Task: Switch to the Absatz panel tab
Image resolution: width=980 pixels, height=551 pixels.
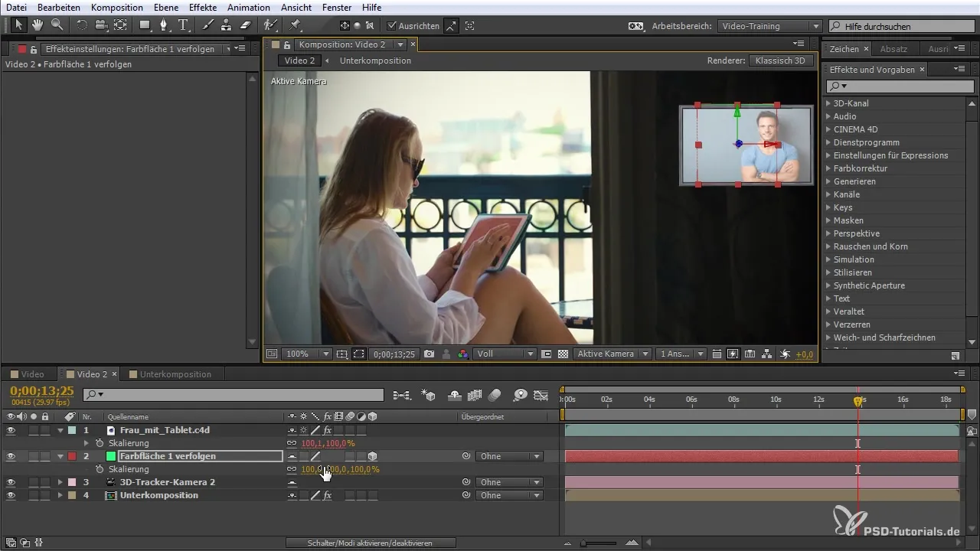Action: 893,49
